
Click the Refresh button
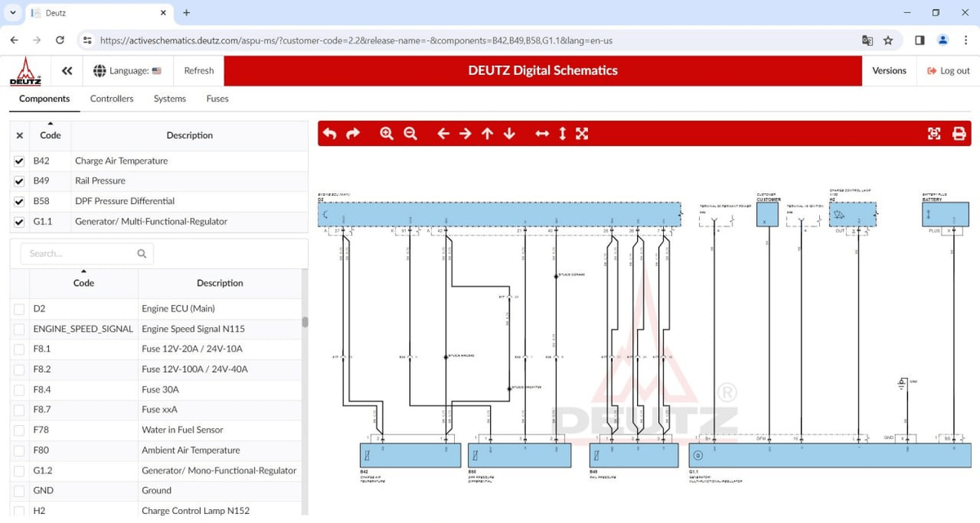click(x=198, y=71)
